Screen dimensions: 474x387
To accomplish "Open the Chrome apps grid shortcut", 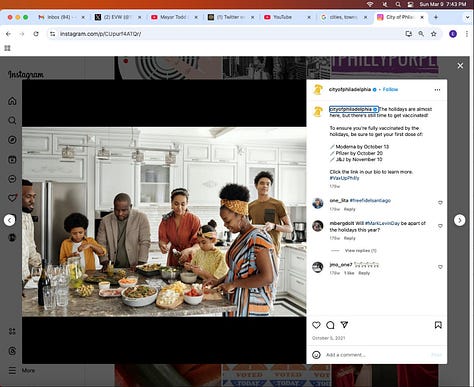I will pos(7,48).
